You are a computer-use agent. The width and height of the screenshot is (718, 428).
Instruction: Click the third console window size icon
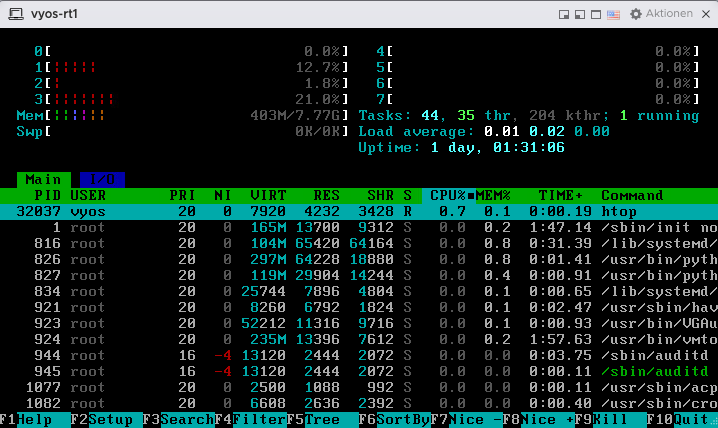pyautogui.click(x=597, y=14)
